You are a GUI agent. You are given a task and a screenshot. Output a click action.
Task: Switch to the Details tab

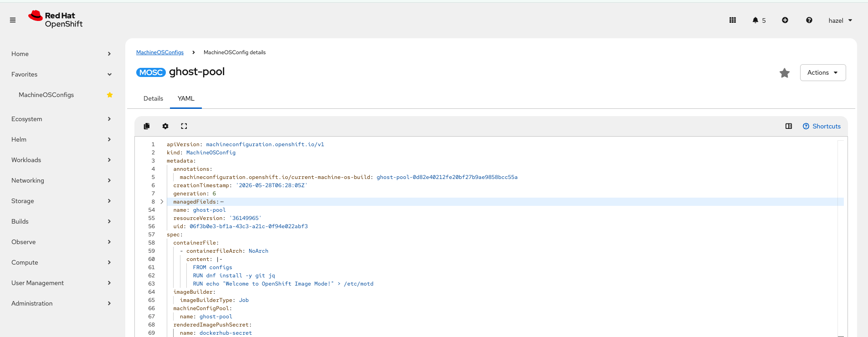[153, 98]
